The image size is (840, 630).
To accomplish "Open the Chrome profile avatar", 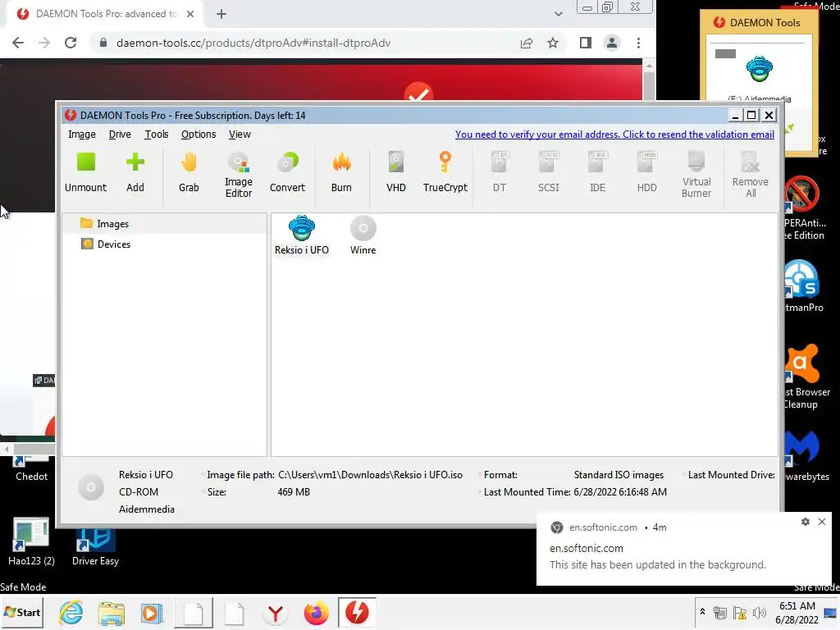I will (x=612, y=43).
